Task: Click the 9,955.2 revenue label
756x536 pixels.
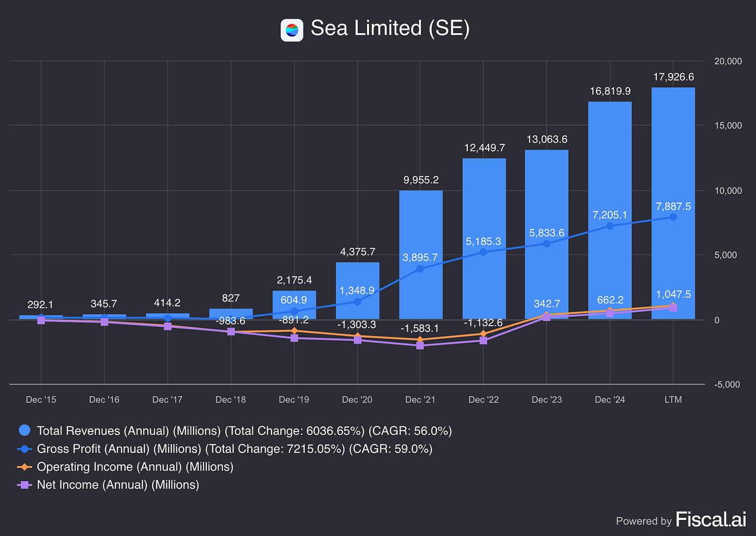Action: click(x=421, y=180)
